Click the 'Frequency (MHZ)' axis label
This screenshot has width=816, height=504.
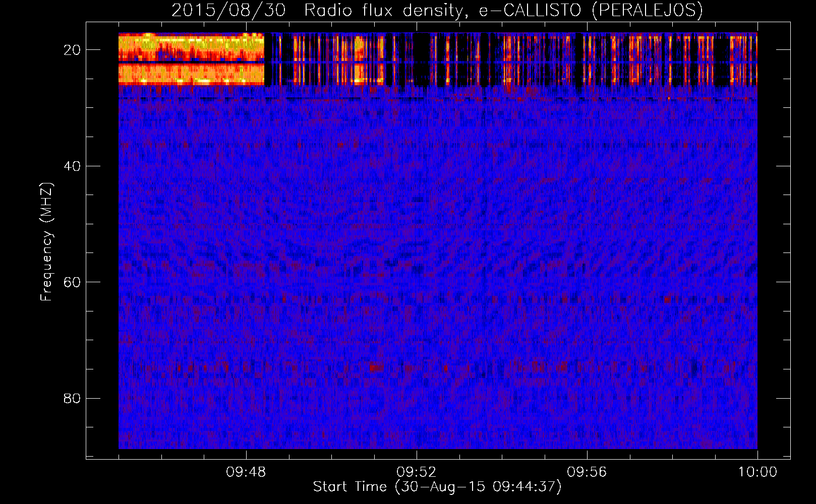46,242
